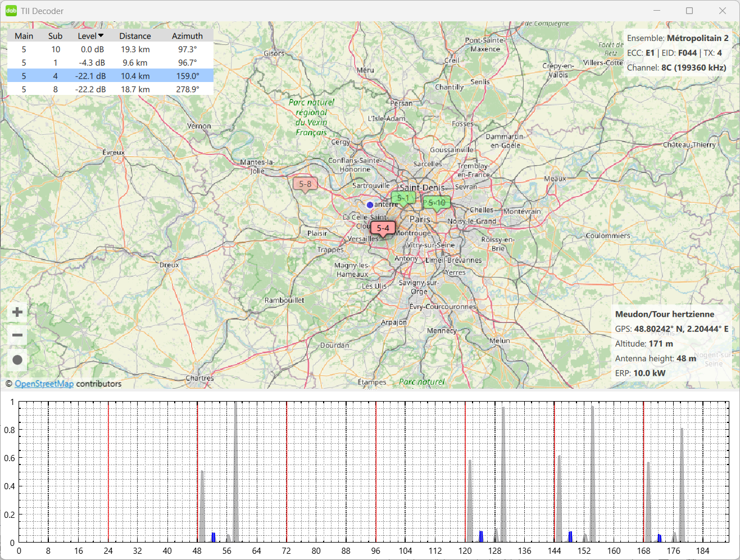Image resolution: width=740 pixels, height=560 pixels.
Task: Click the 18.7 km distance cell
Action: (x=135, y=89)
